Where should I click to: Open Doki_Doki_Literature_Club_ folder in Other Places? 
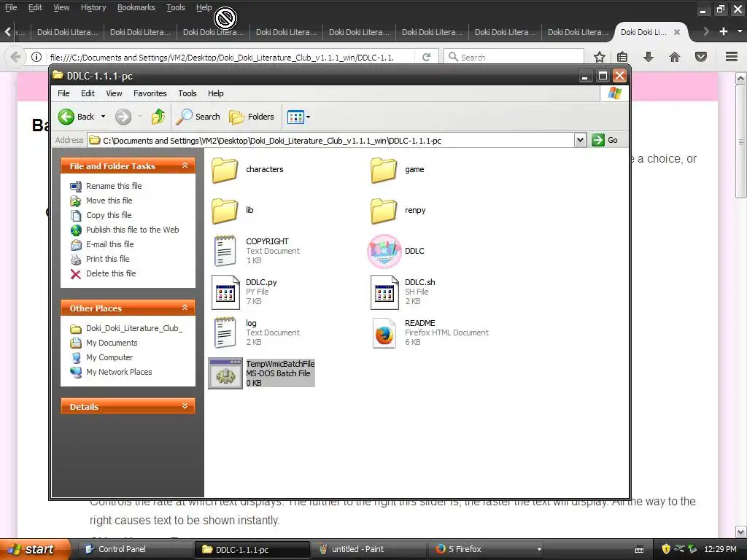click(x=134, y=328)
